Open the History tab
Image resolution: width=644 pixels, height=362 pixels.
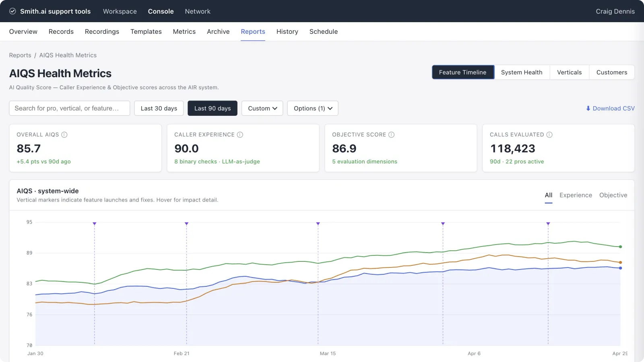click(287, 31)
